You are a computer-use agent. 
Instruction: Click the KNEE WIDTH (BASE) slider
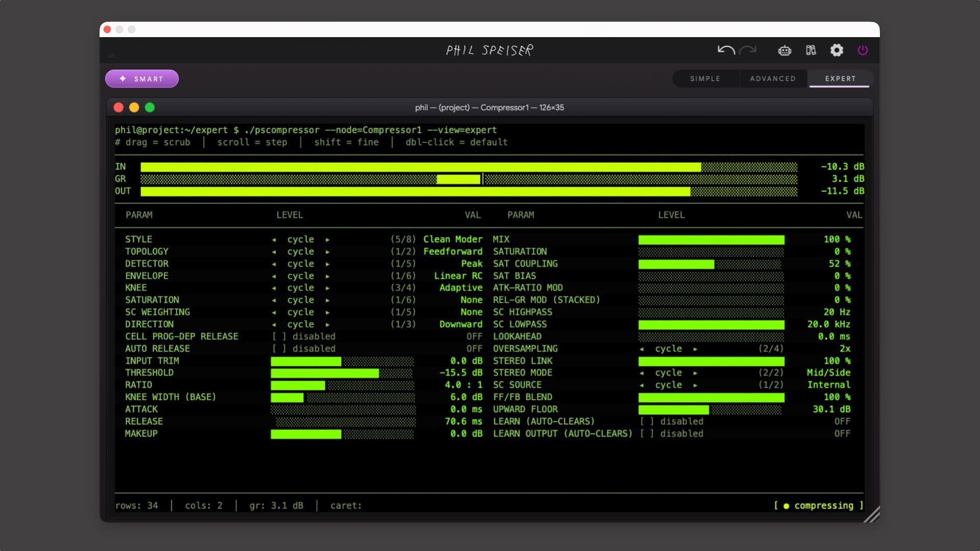342,397
